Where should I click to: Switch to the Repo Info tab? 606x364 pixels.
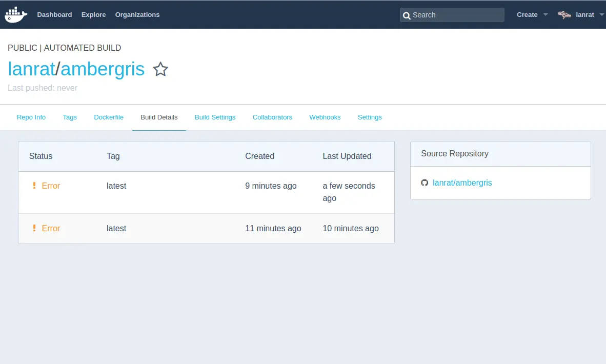pyautogui.click(x=31, y=117)
